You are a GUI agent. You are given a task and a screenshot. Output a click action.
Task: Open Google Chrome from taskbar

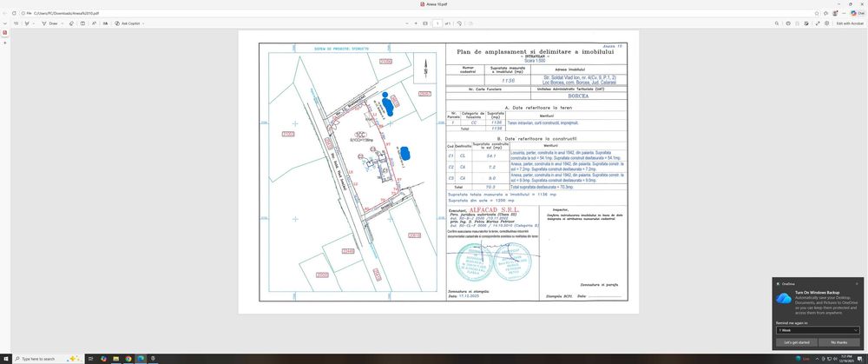tap(128, 359)
